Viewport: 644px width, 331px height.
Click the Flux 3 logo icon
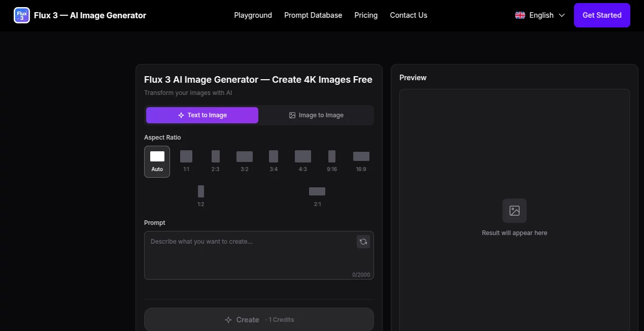[x=22, y=15]
